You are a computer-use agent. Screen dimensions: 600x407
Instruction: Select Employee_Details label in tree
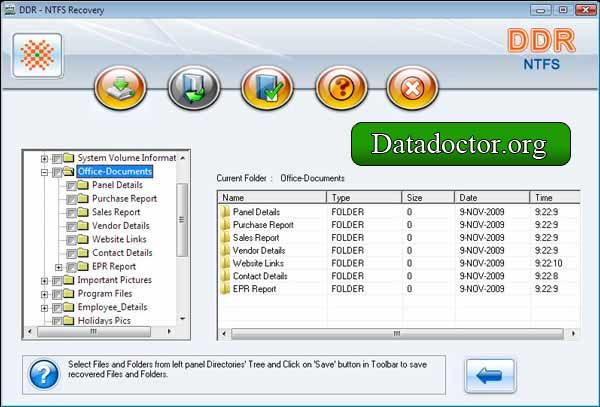112,307
